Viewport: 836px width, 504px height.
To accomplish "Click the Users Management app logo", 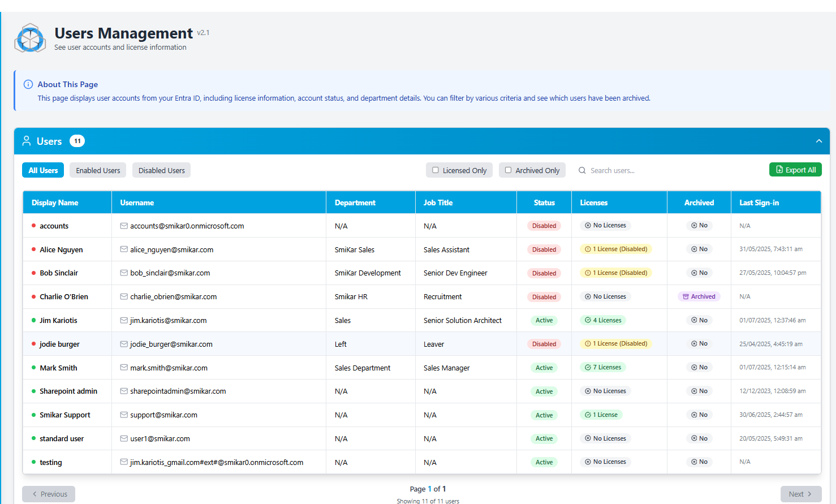I will tap(30, 38).
